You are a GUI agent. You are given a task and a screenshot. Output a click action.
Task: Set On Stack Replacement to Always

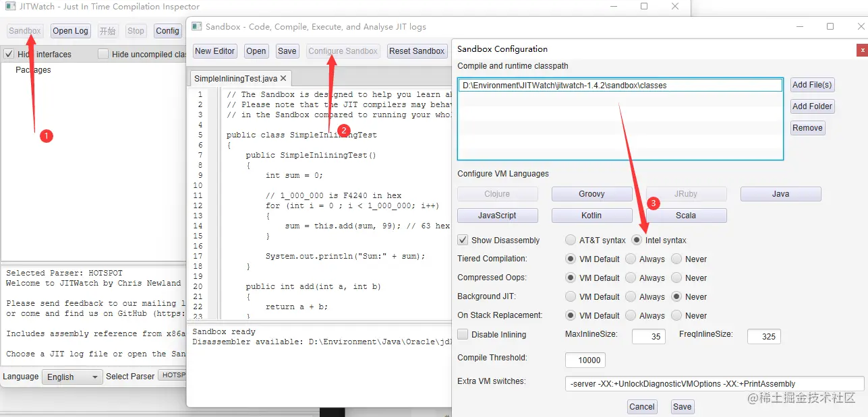coord(630,315)
